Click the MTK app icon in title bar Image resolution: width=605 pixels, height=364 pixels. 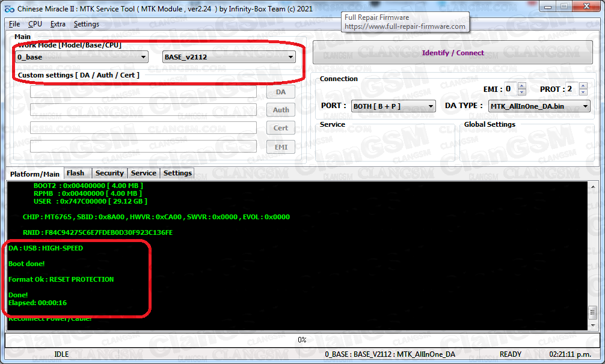pos(8,9)
